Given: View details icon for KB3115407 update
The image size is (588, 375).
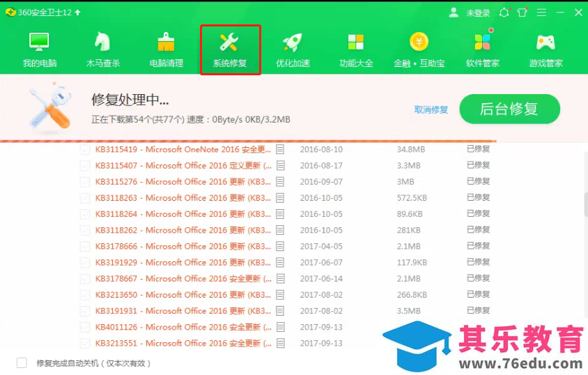Looking at the screenshot, I should click(280, 165).
